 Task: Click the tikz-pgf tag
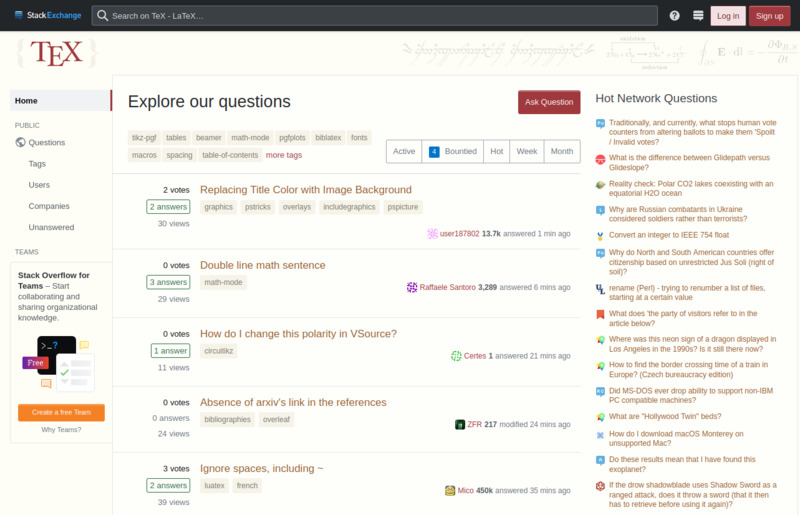143,137
